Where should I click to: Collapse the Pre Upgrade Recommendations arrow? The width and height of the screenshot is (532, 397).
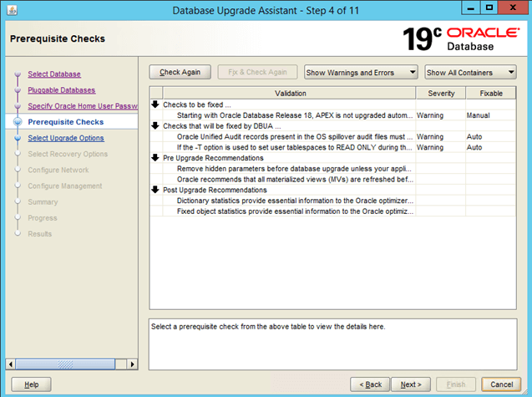pos(156,157)
